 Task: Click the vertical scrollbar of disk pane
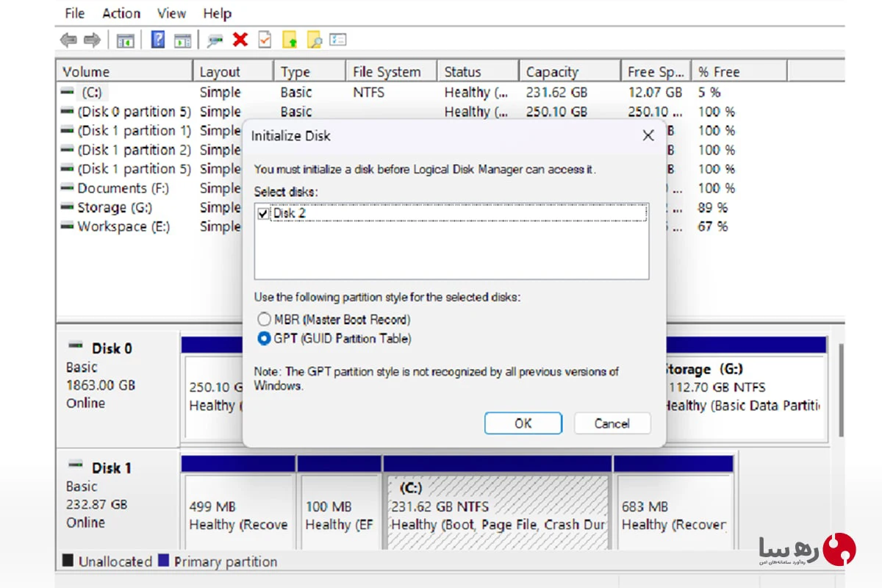842,390
